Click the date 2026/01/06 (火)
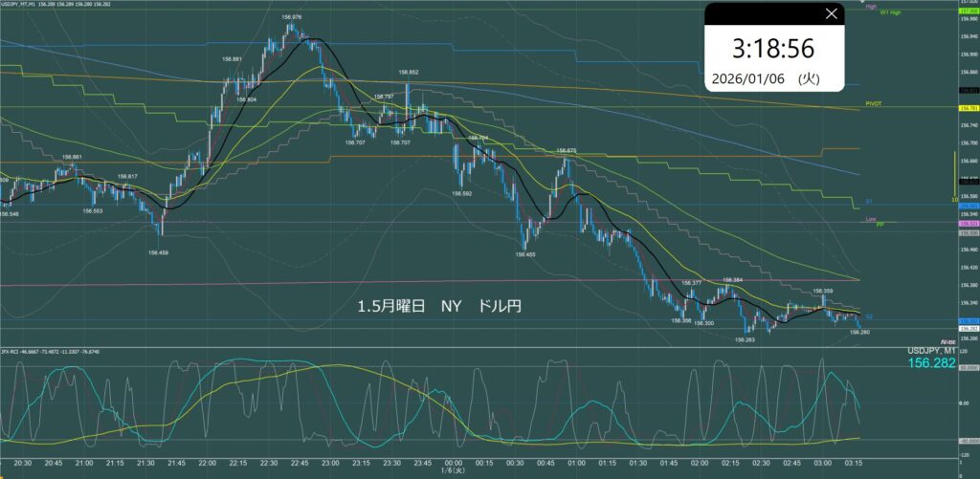 pos(766,80)
